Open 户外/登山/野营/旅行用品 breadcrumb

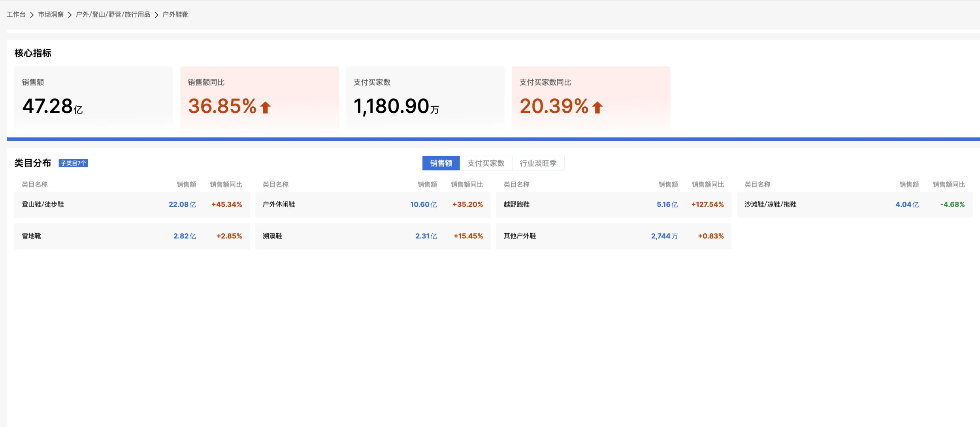pyautogui.click(x=113, y=15)
